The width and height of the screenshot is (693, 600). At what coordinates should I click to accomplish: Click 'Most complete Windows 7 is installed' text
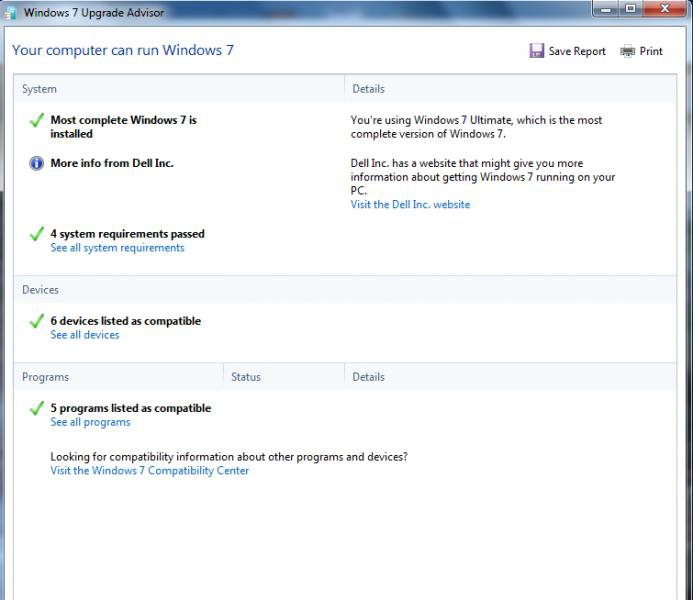pyautogui.click(x=123, y=127)
